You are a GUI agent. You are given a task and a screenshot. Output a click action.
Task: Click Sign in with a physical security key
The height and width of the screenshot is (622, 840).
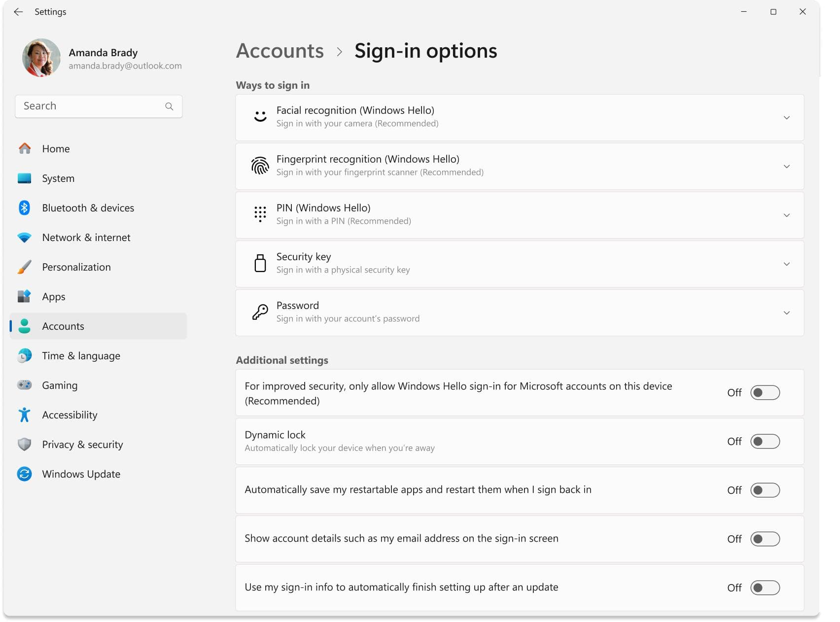point(343,270)
